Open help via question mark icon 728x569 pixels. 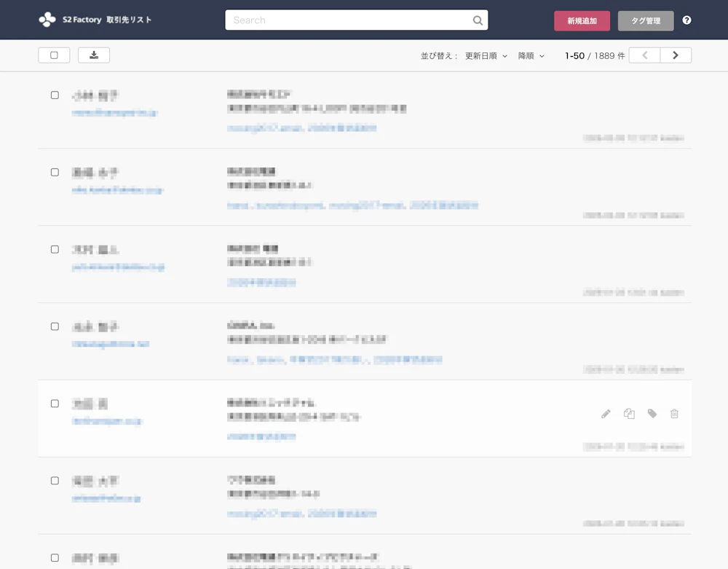(x=687, y=20)
